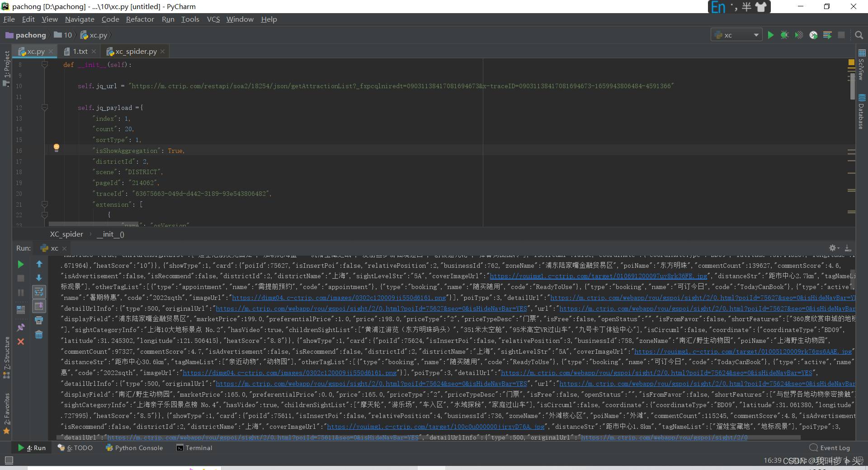868x470 pixels.
Task: Run xc with coverage icon
Action: click(x=799, y=35)
